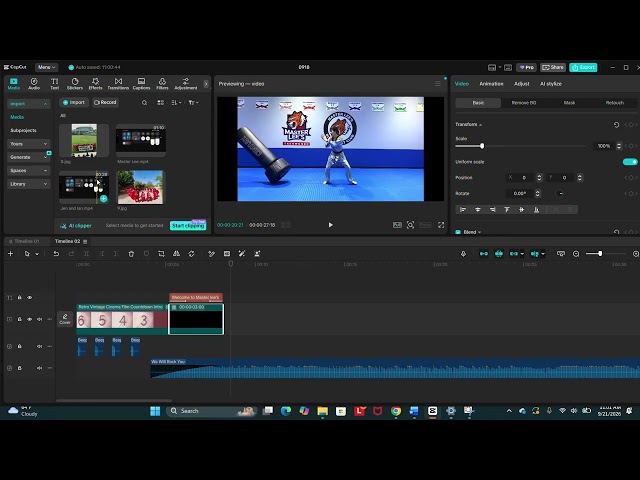Lock the main video track
Image resolution: width=640 pixels, height=480 pixels.
[19, 319]
